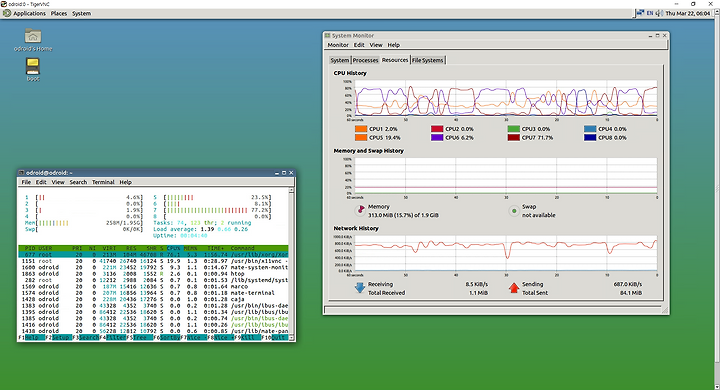Click the terminal window title bar icon

click(x=22, y=173)
